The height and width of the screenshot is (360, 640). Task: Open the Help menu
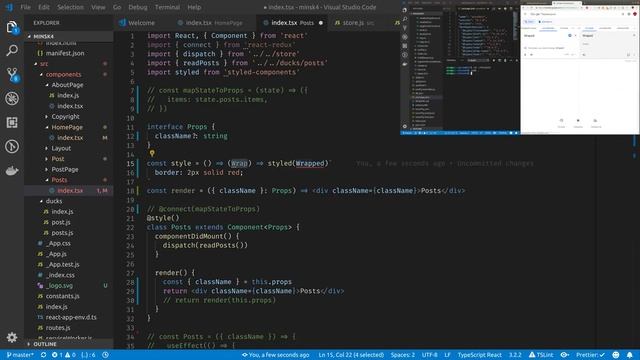point(194,7)
